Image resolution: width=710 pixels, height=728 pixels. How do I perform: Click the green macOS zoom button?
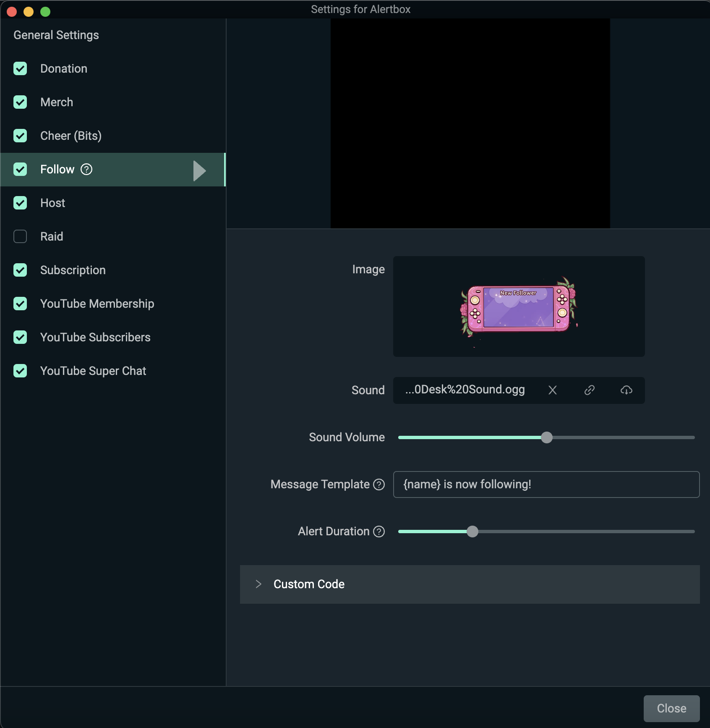[x=45, y=11]
